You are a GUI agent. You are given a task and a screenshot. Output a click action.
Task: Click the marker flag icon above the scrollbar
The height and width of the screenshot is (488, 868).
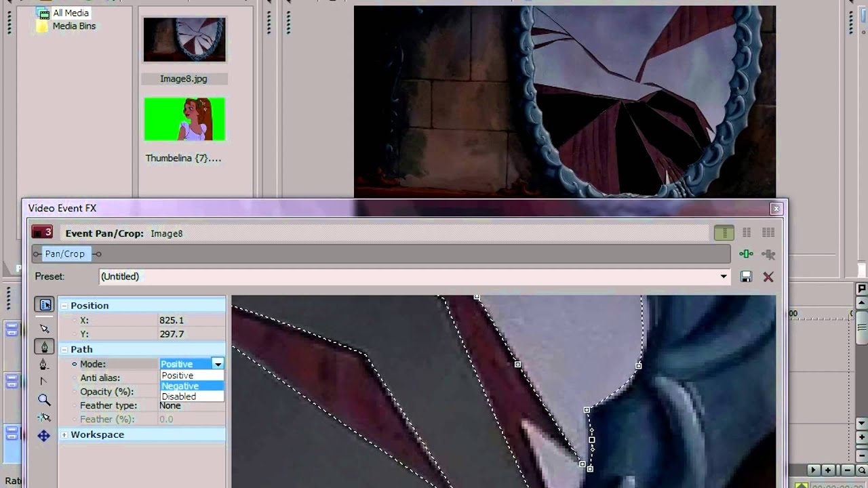coord(862,289)
